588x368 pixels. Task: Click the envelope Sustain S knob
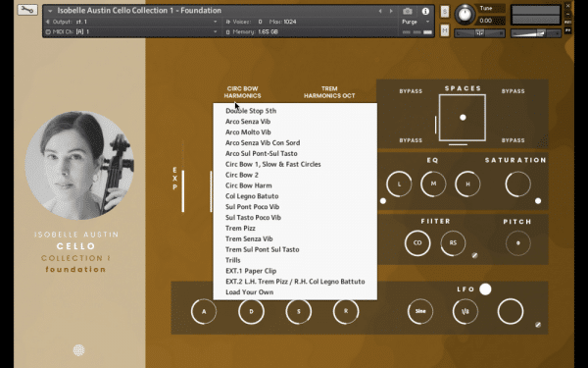pos(299,311)
